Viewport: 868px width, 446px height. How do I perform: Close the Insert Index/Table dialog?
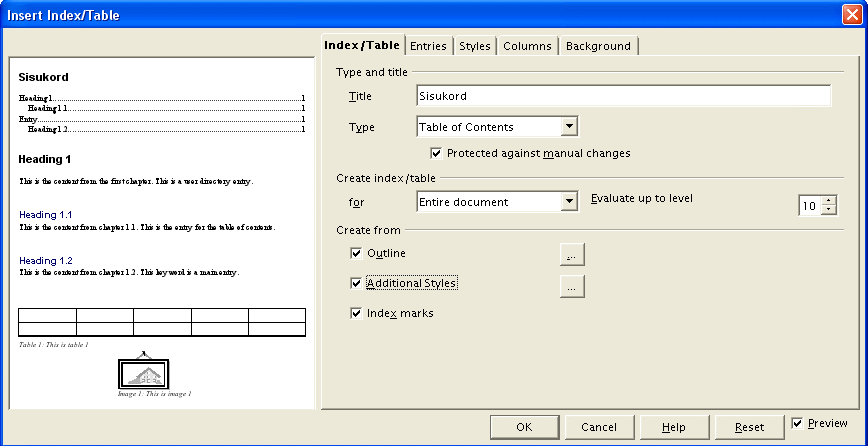852,15
